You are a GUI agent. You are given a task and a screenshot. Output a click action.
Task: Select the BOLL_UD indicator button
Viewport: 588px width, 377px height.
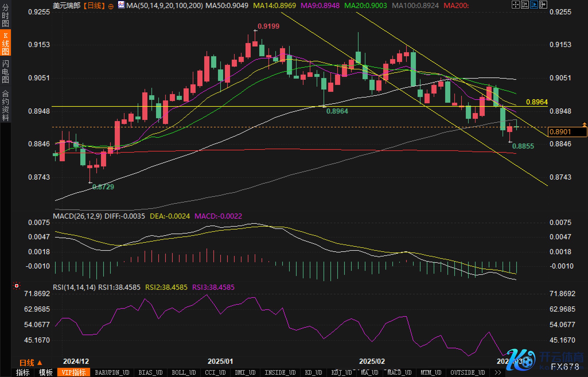(184, 372)
